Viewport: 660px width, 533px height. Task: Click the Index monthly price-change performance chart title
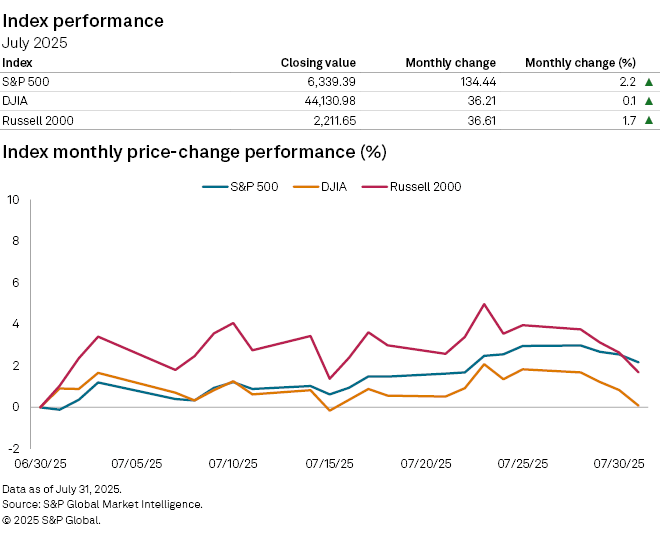[194, 152]
